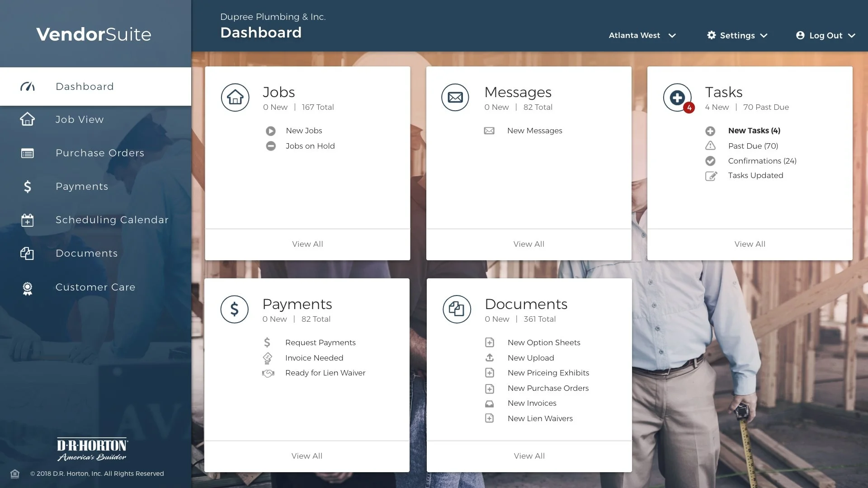Click the Ready for Lien Waiver handshake icon
The width and height of the screenshot is (868, 488).
tap(268, 373)
